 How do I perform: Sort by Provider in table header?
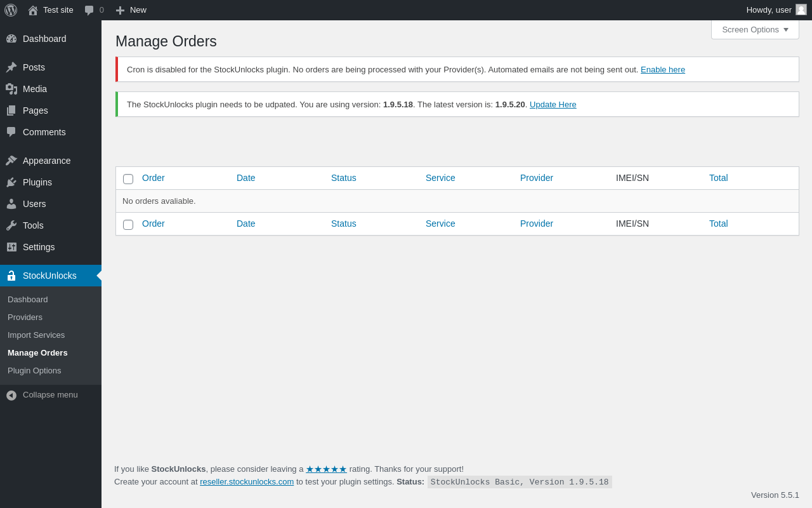(537, 178)
